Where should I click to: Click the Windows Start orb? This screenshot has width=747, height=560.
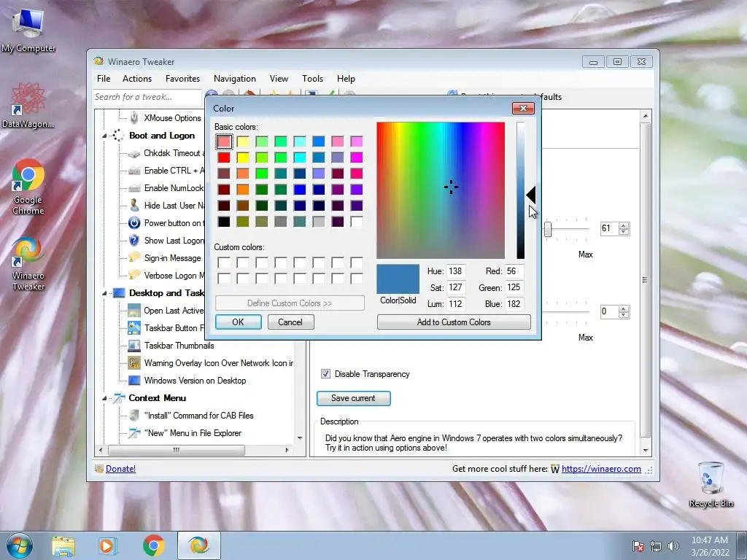click(x=20, y=545)
